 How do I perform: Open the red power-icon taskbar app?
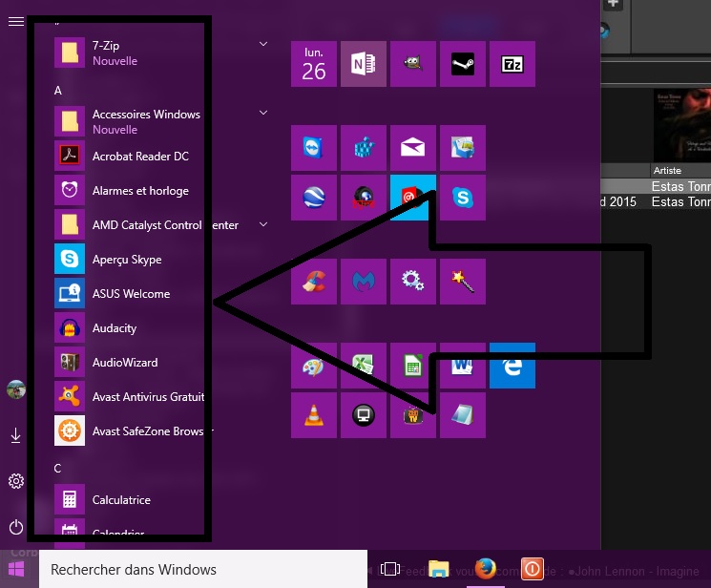coord(533,569)
